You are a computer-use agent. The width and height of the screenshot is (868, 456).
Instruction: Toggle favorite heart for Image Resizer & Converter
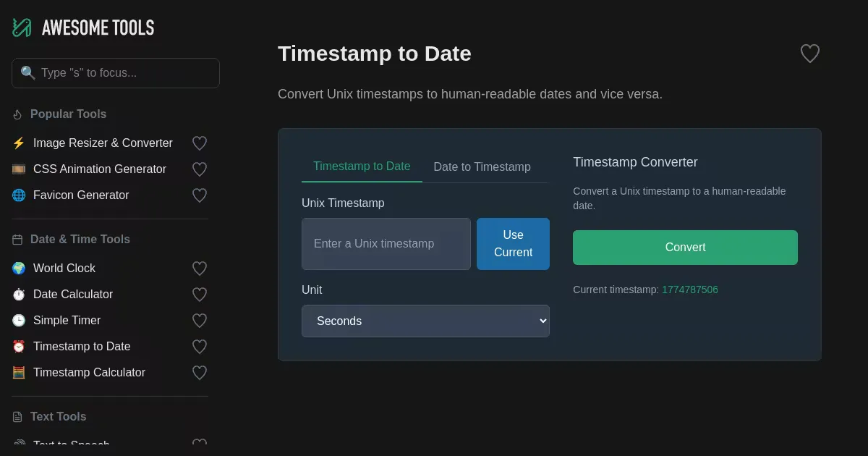coord(200,143)
